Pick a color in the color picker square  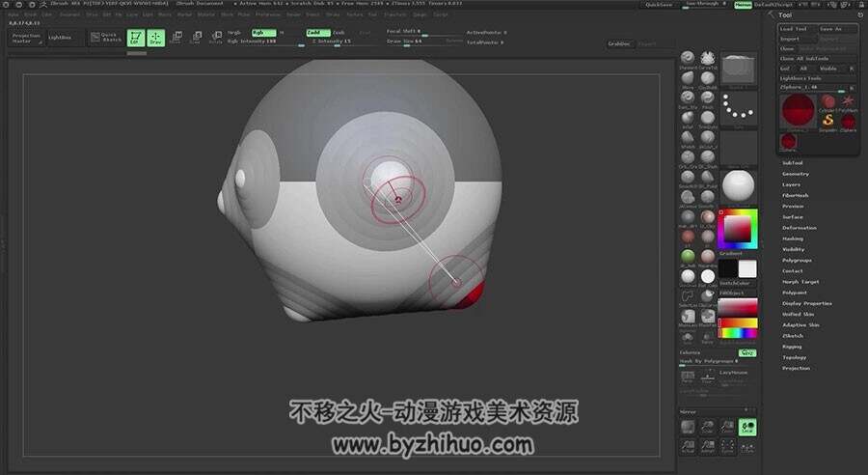[738, 229]
